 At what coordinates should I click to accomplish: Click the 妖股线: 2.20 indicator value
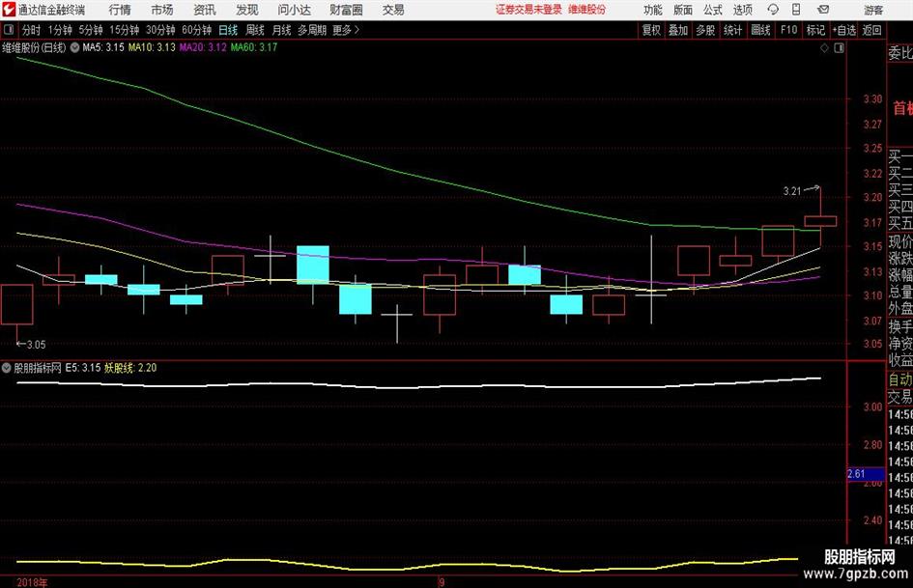pyautogui.click(x=130, y=368)
